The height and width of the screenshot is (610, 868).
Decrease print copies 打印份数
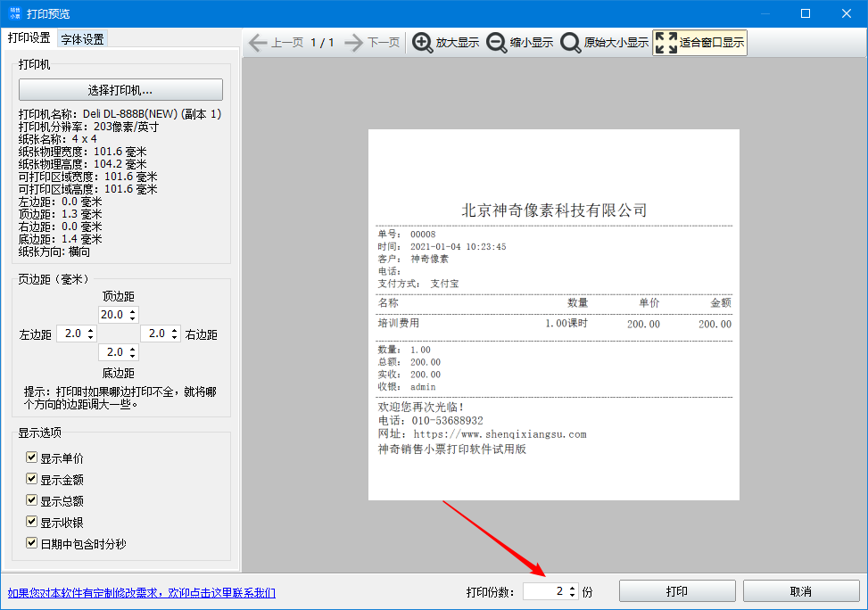[x=573, y=595]
